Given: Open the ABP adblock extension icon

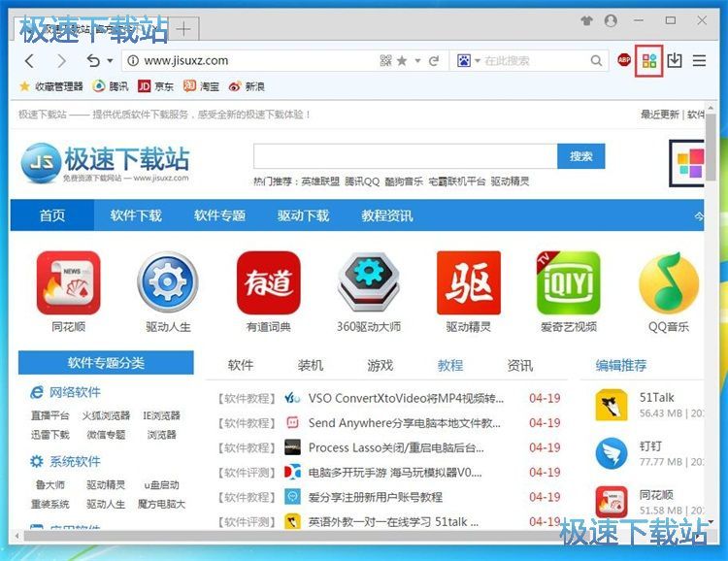Looking at the screenshot, I should tap(624, 60).
